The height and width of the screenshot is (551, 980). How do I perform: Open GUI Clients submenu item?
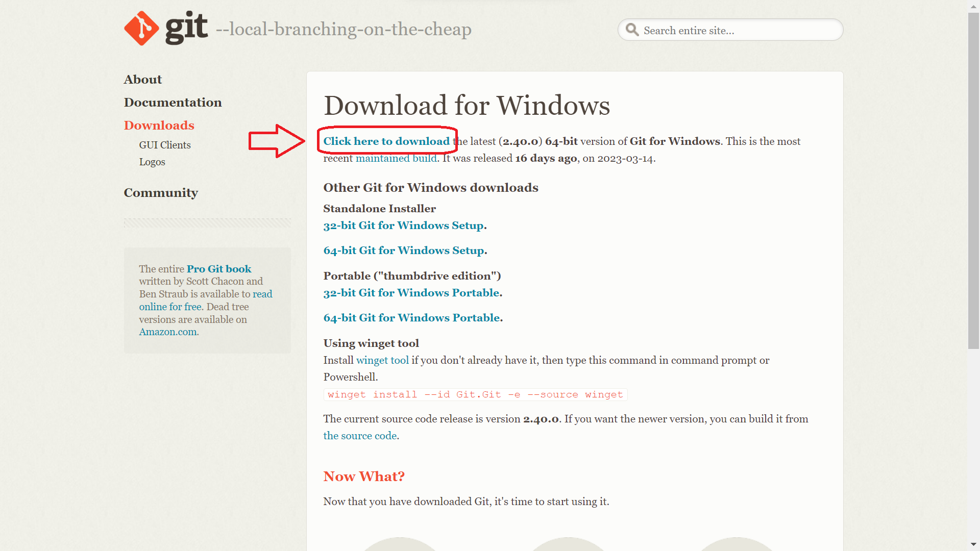coord(164,145)
